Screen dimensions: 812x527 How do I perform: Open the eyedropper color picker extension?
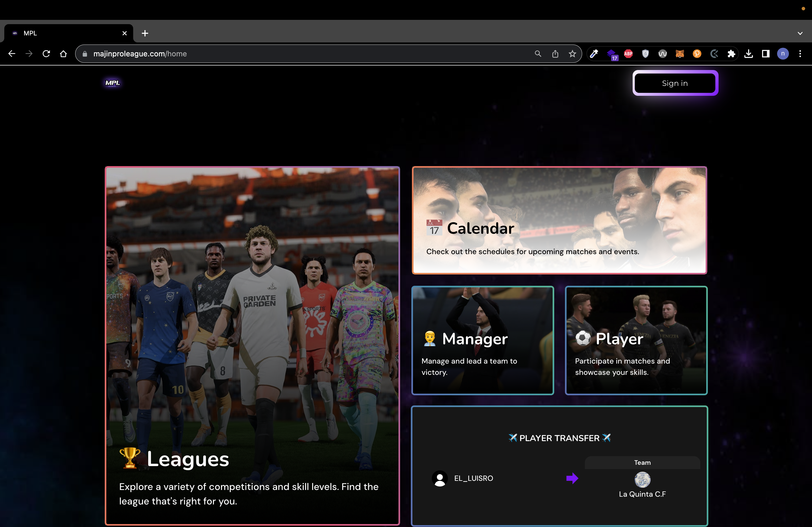594,53
